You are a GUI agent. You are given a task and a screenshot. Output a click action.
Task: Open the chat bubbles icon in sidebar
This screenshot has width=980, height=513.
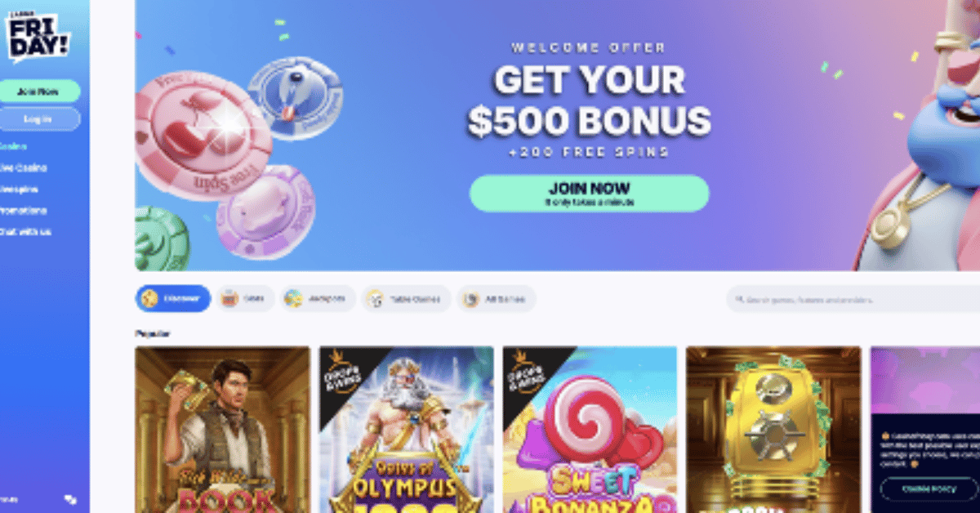coord(71,498)
